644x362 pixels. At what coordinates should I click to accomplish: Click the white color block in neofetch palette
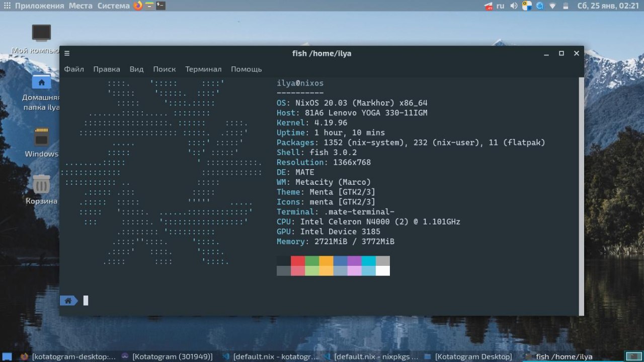(383, 271)
